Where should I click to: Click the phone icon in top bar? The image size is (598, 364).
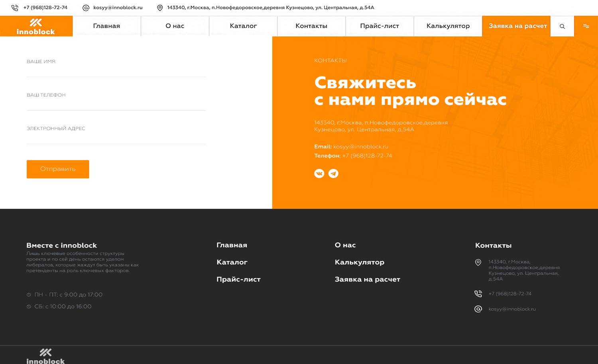tap(15, 8)
